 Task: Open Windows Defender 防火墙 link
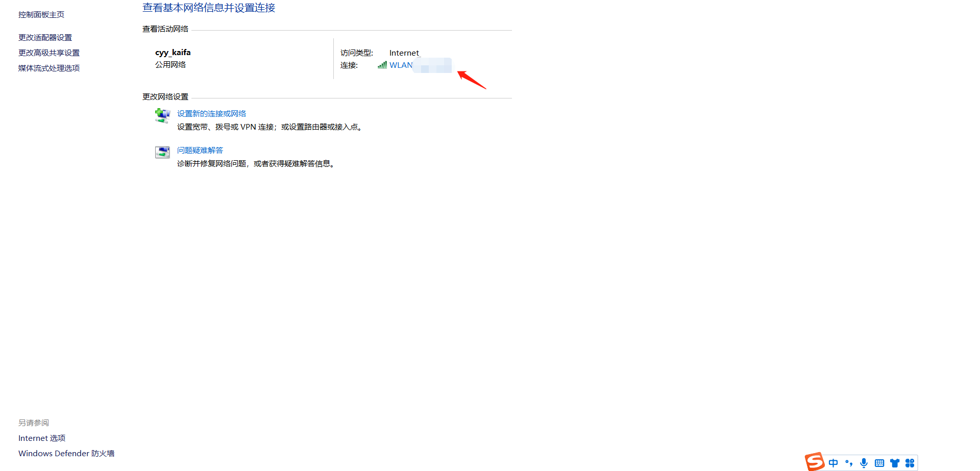[x=66, y=454]
